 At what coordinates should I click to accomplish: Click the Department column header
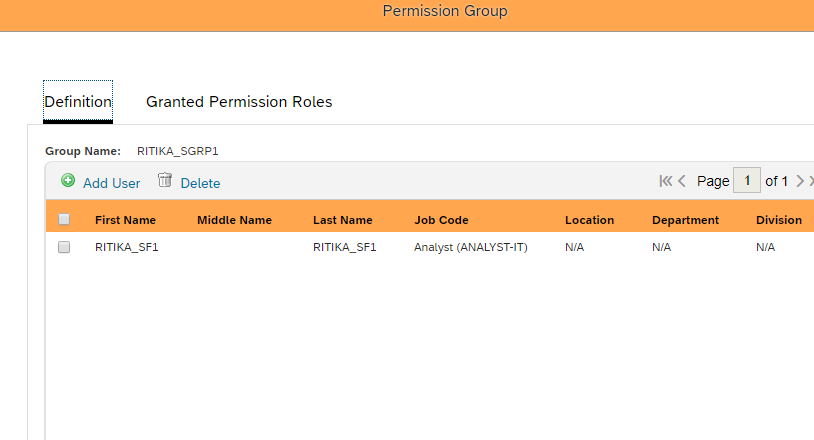685,220
